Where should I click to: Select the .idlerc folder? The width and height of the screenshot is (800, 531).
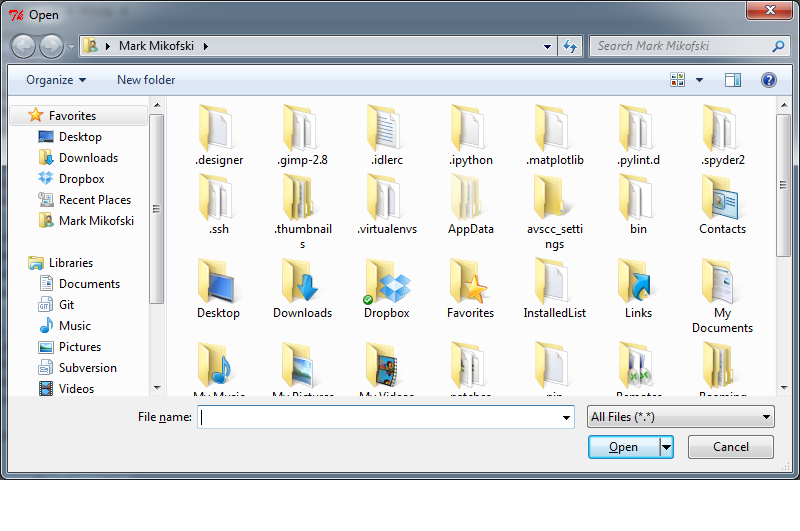387,135
